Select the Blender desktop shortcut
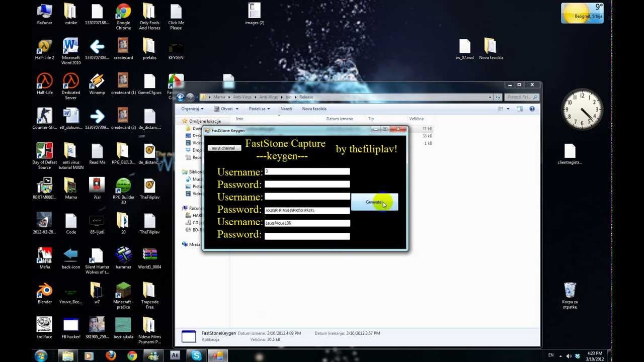The image size is (644, 362). point(45,293)
